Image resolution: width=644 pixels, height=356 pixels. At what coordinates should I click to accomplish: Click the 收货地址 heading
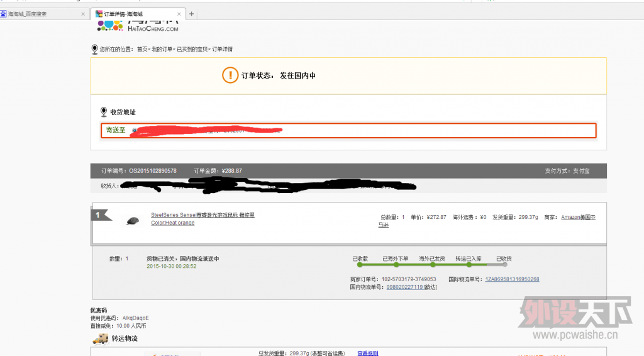(x=123, y=112)
